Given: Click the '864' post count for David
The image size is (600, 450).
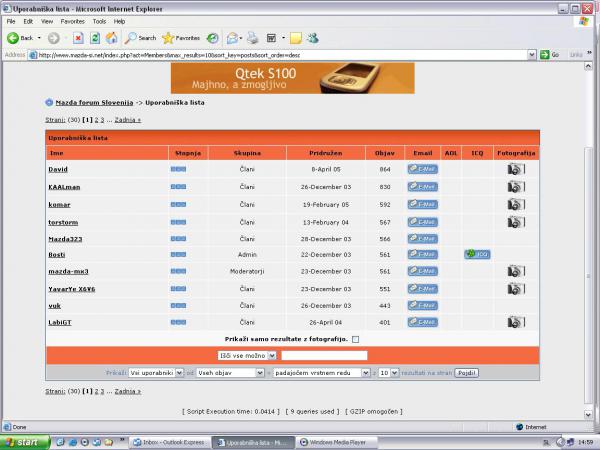Looking at the screenshot, I should pos(385,169).
